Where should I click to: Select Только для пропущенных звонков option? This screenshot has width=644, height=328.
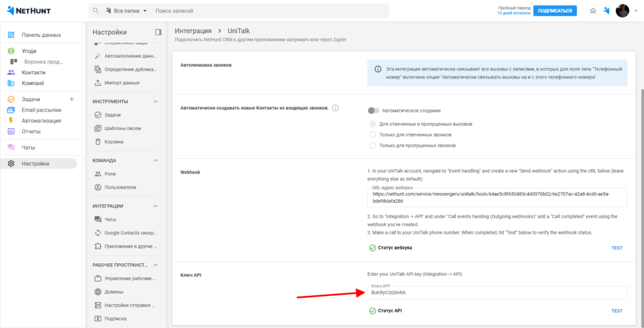pyautogui.click(x=373, y=145)
